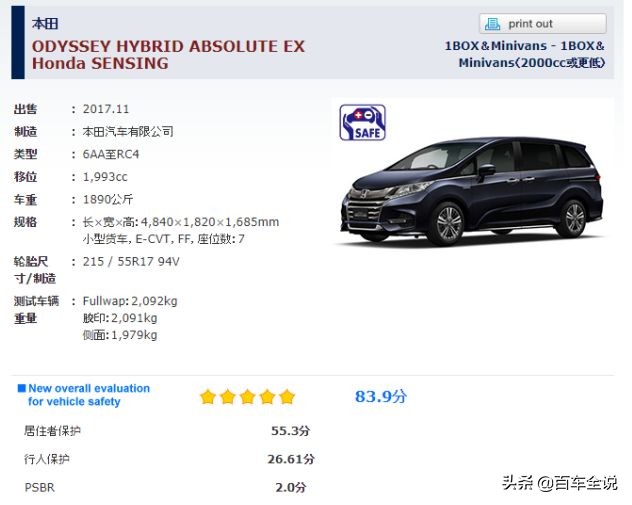Click the fifth rating star

point(287,397)
